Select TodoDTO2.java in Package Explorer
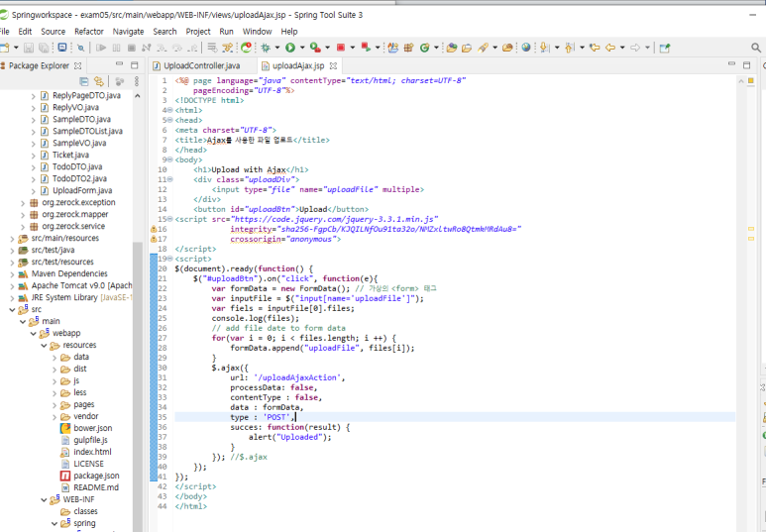Image resolution: width=766 pixels, height=532 pixels. [79, 178]
